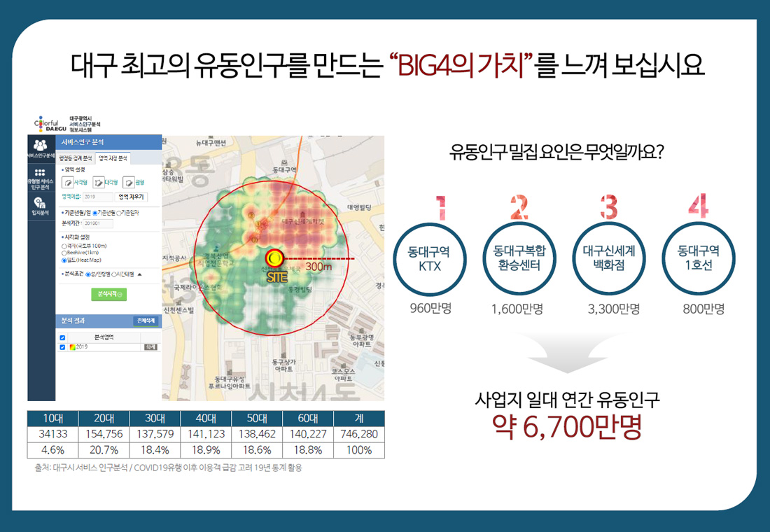Image resolution: width=770 pixels, height=532 pixels.
Task: Click the yellow SITE marker on map
Action: click(274, 258)
